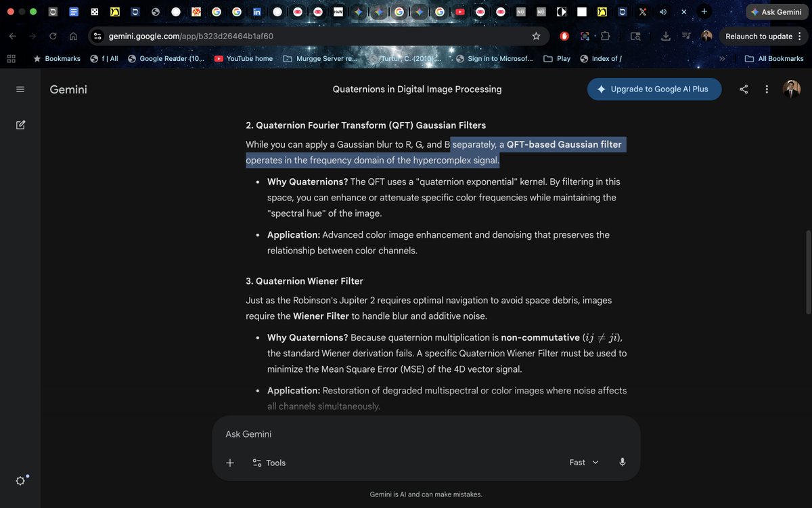Viewport: 812px width, 508px height.
Task: Open the red ad blocker extension
Action: tap(564, 36)
